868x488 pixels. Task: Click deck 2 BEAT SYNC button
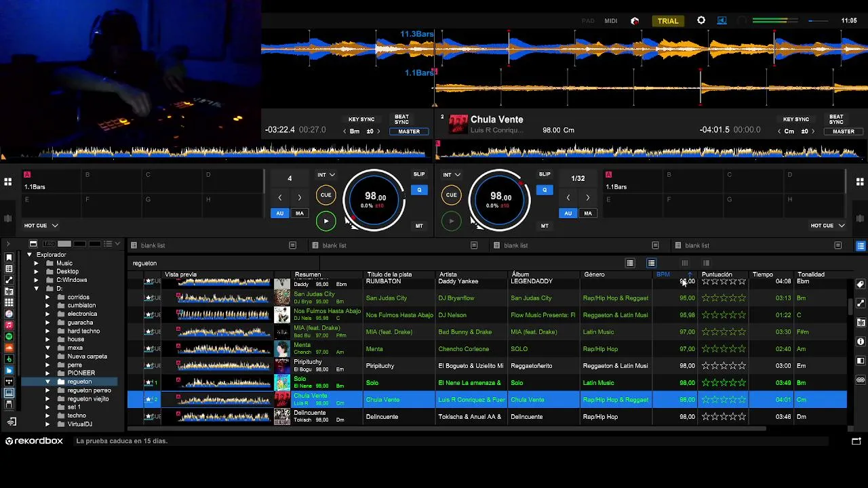(x=836, y=119)
